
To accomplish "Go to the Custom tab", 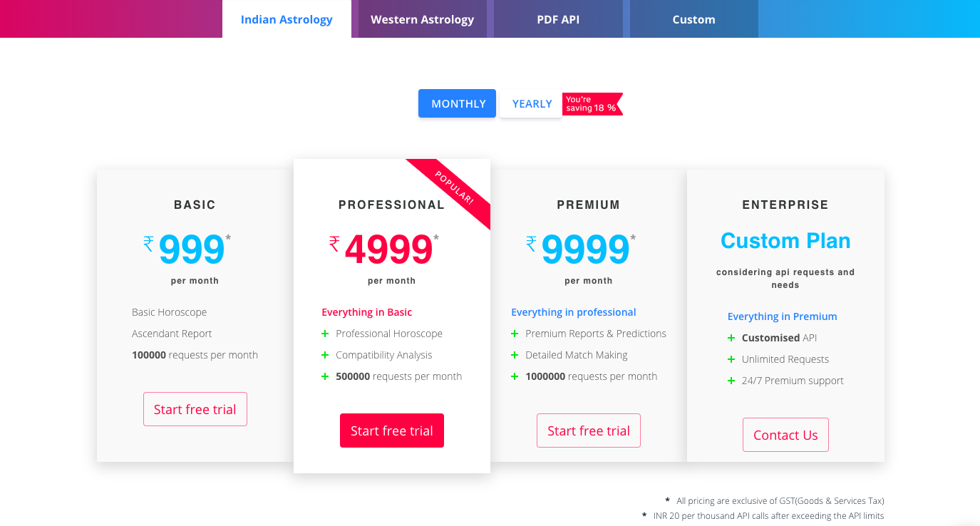I will coord(694,19).
